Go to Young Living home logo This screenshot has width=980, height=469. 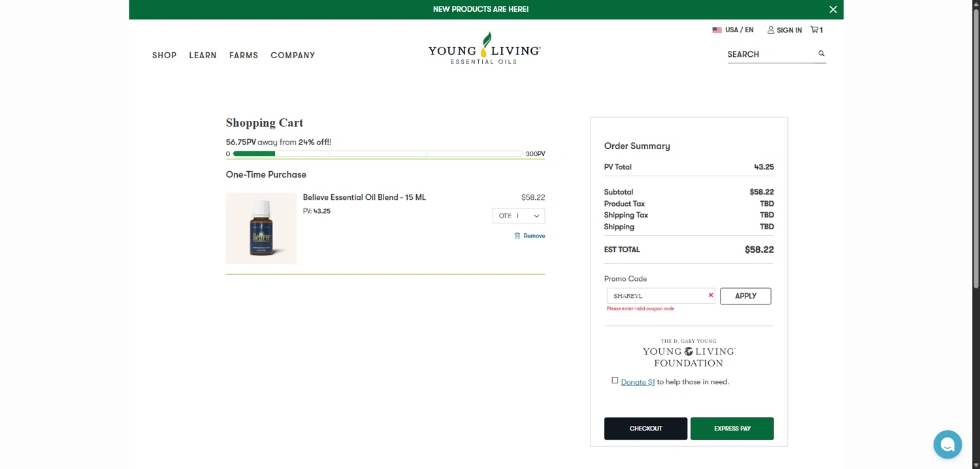click(484, 48)
